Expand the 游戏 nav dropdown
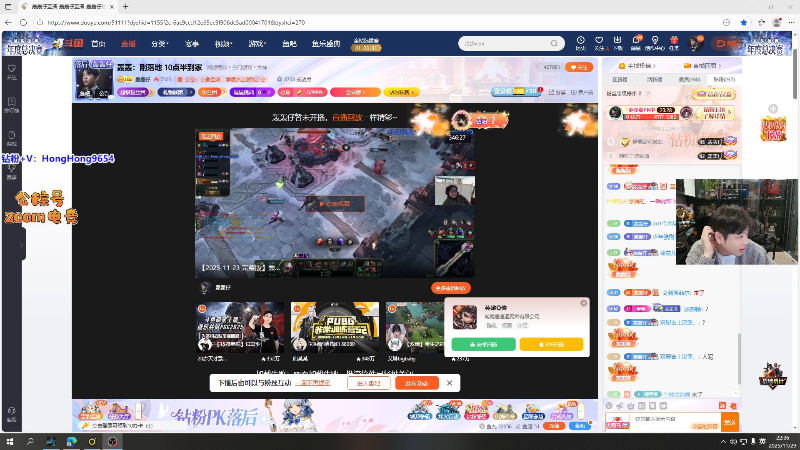 (x=257, y=44)
